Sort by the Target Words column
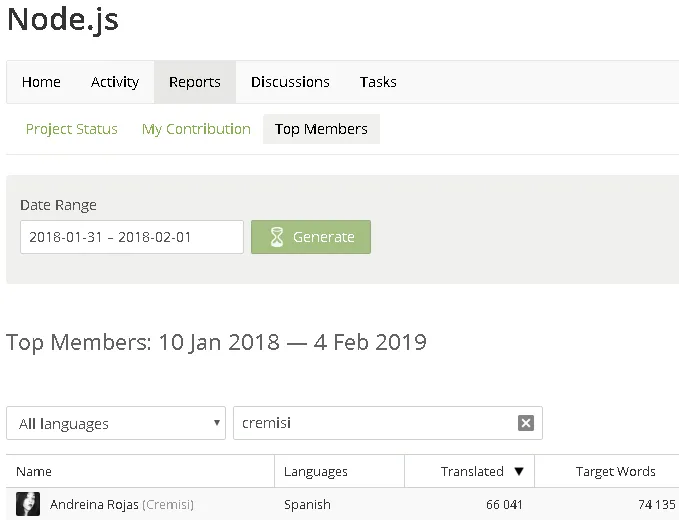Viewport: 679px width, 520px height. pyautogui.click(x=615, y=471)
